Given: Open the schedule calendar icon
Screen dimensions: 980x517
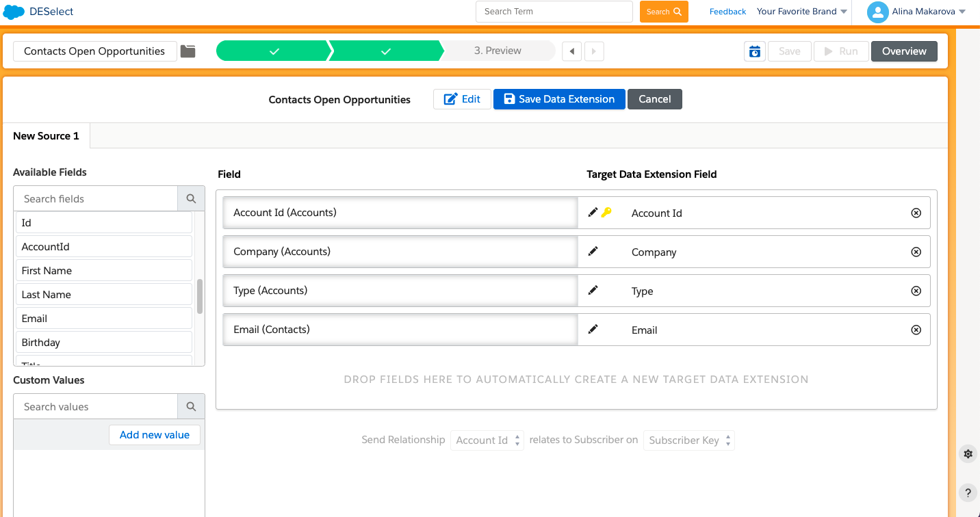Looking at the screenshot, I should [x=754, y=51].
